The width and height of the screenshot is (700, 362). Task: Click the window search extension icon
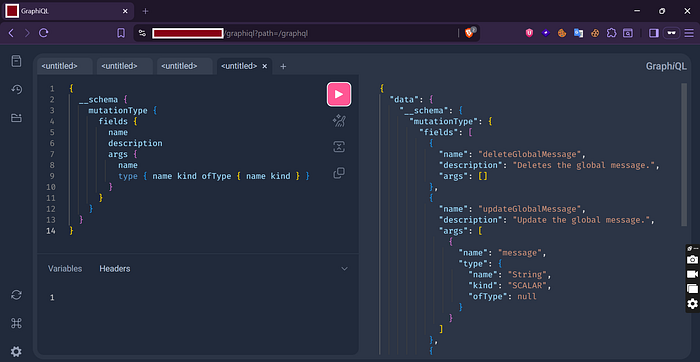[628, 33]
